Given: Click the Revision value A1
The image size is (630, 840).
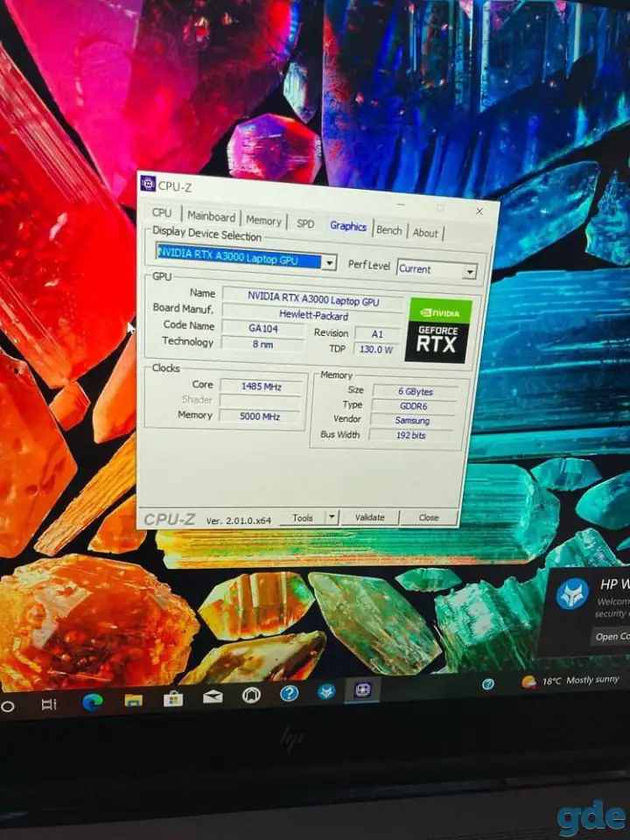Looking at the screenshot, I should click(377, 333).
